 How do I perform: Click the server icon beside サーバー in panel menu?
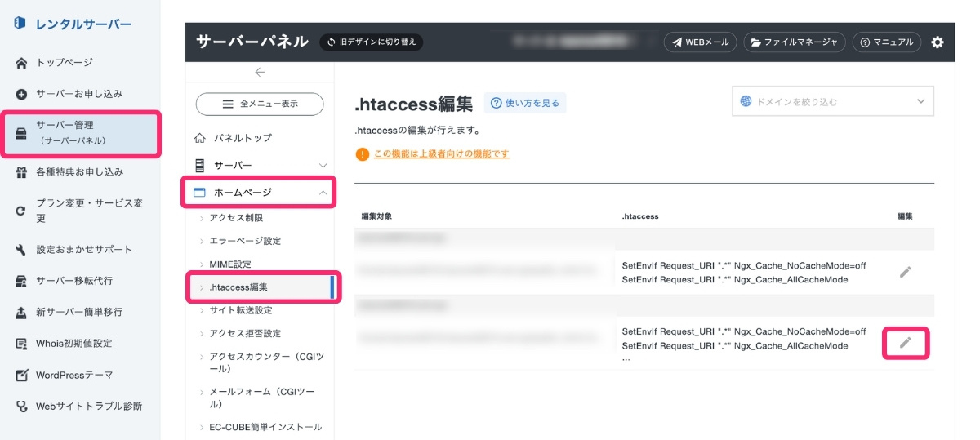click(x=200, y=166)
